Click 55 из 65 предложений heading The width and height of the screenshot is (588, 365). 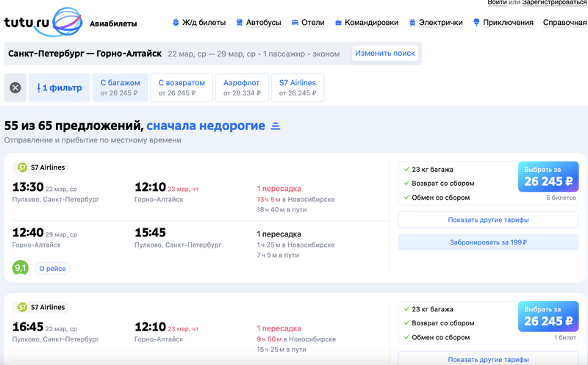tap(74, 126)
